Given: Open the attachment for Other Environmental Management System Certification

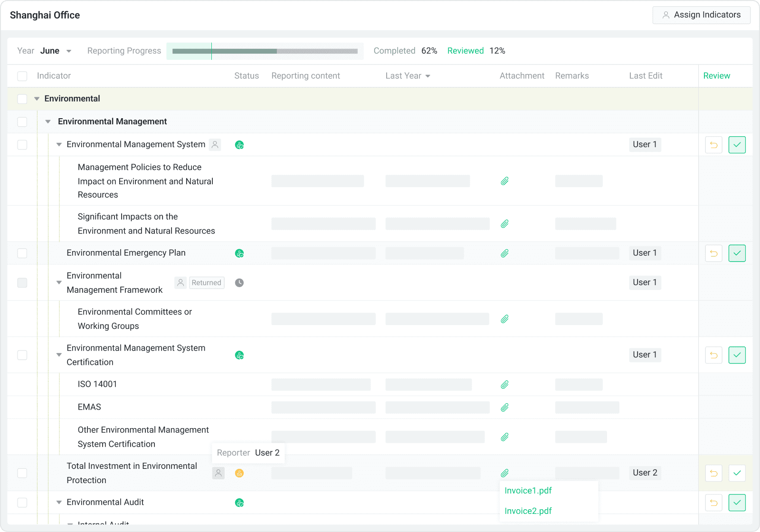Looking at the screenshot, I should coord(504,437).
